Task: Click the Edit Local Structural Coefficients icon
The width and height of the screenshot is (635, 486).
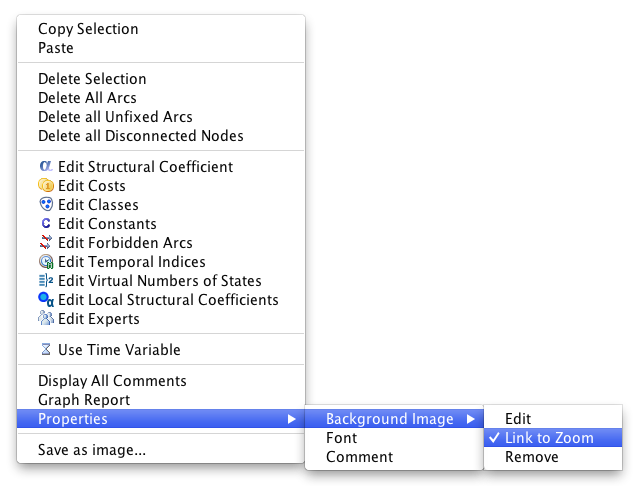Action: click(x=46, y=299)
